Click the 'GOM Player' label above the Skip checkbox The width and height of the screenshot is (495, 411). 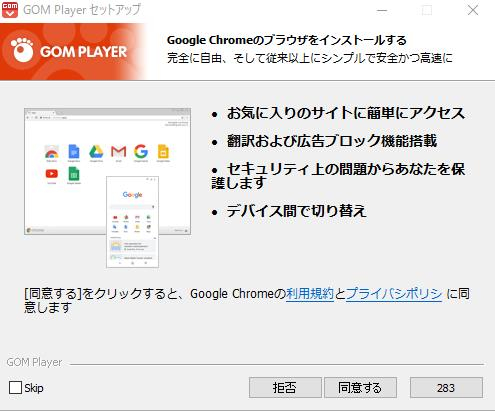[34, 362]
